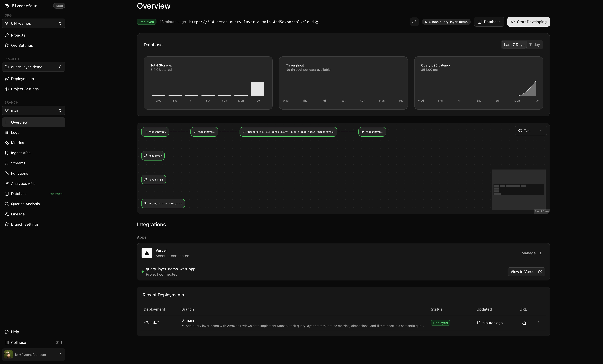The height and width of the screenshot is (364, 603).
Task: Click the GitHub repository icon
Action: [x=414, y=22]
